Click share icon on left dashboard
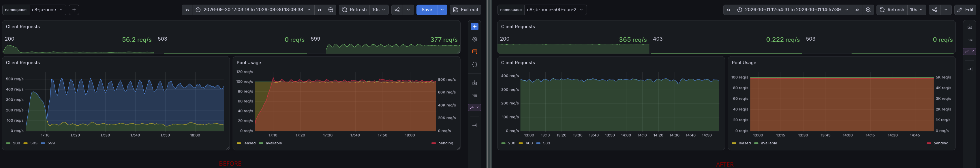Image resolution: width=980 pixels, height=168 pixels. (397, 10)
